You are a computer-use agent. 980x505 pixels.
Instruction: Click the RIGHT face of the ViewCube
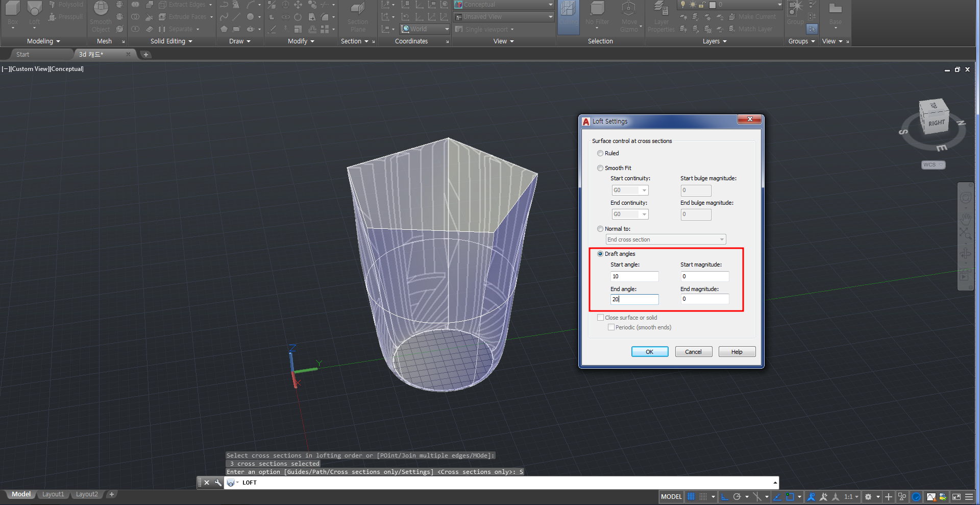(937, 123)
